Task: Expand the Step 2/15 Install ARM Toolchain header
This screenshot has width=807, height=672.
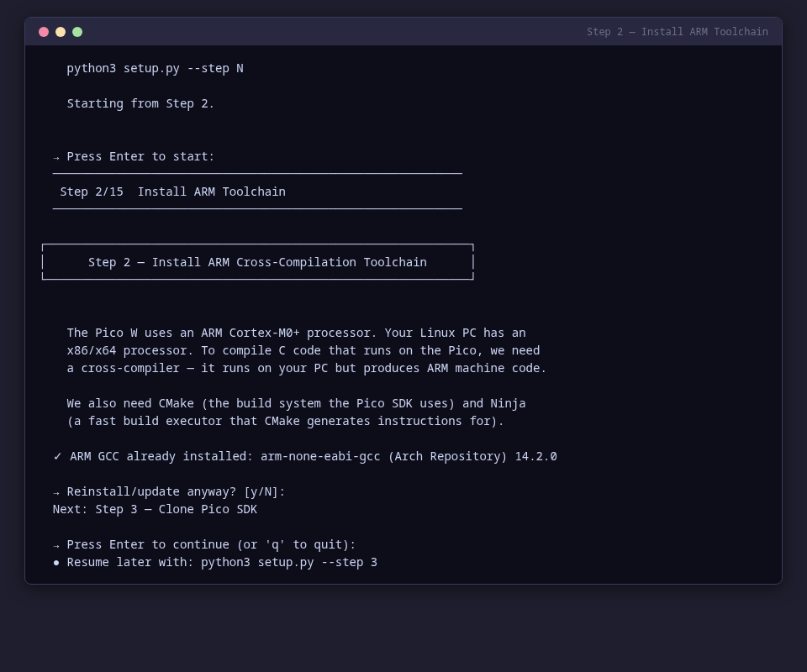Action: [172, 192]
